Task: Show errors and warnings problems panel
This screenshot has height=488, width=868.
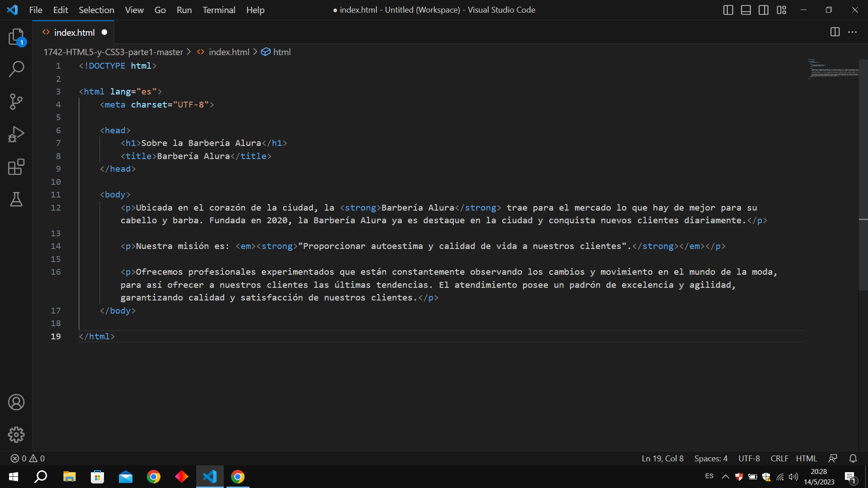Action: 28,458
